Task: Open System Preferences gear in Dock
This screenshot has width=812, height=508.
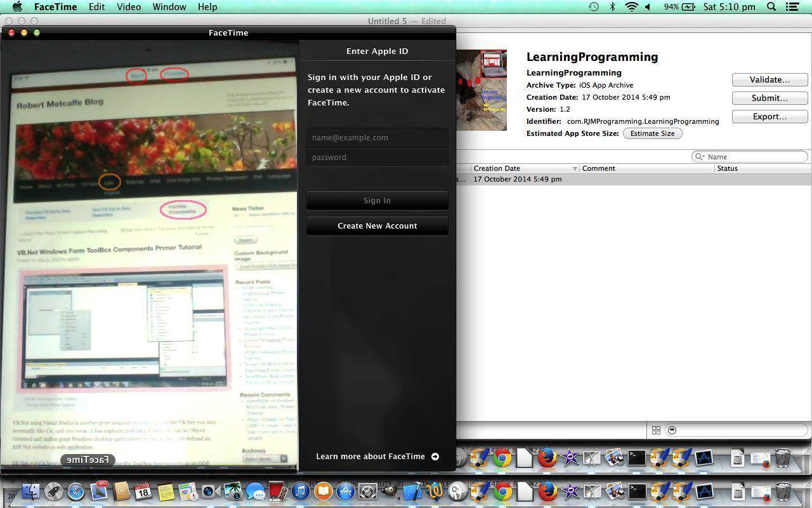Action: point(368,491)
